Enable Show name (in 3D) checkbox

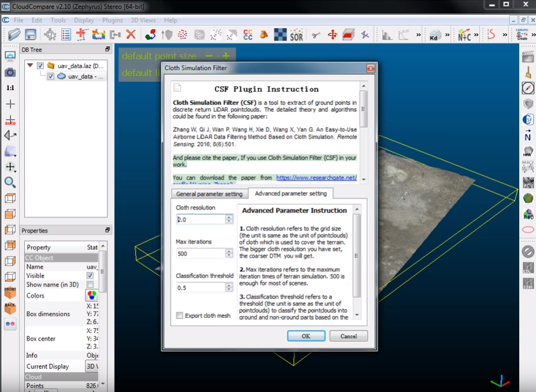[90, 285]
